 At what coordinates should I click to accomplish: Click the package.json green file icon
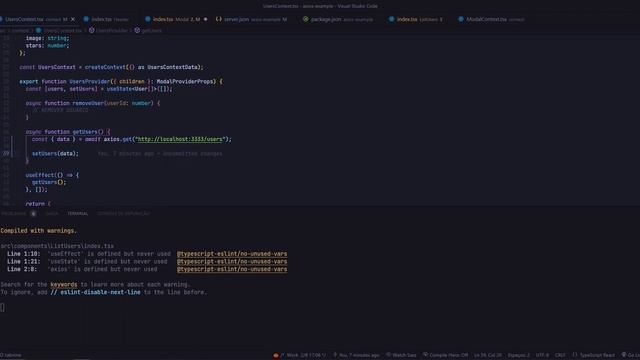click(x=306, y=19)
